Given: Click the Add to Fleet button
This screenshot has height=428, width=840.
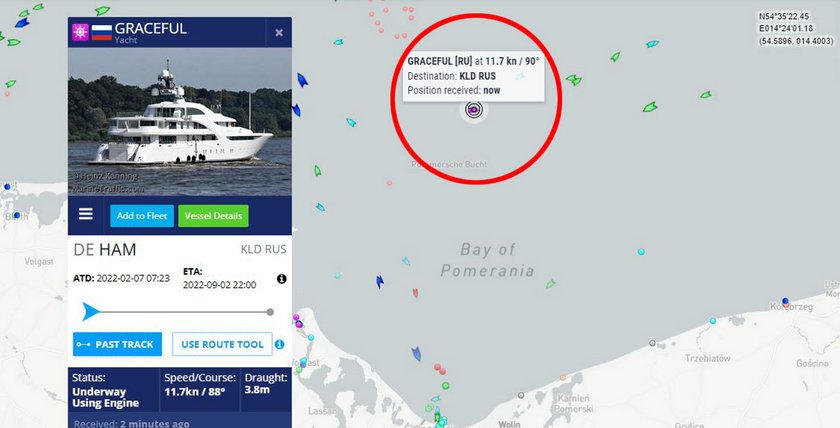Looking at the screenshot, I should point(142,216).
